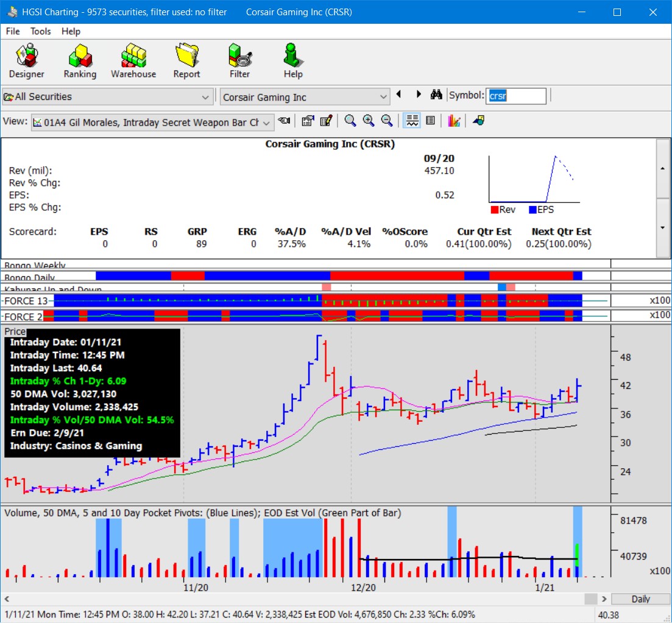Click the zoom out magnifier

(387, 121)
